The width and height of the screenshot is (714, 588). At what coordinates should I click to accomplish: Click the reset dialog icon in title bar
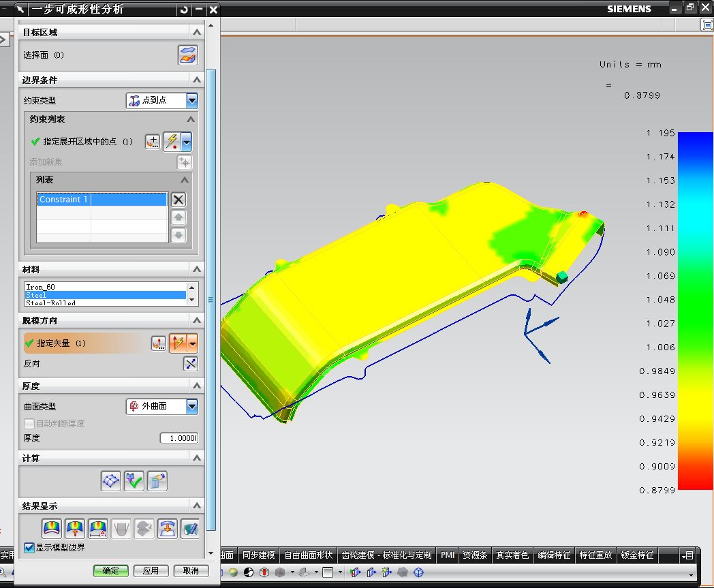184,9
